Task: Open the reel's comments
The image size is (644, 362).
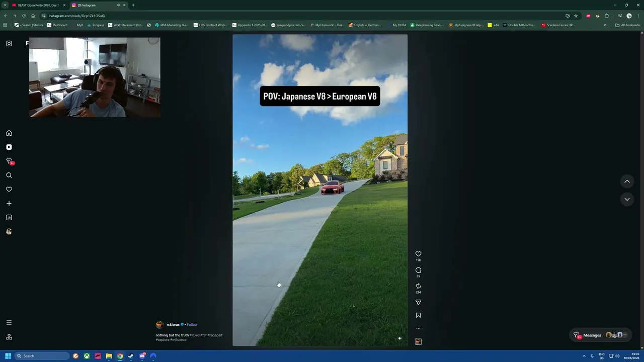Action: pyautogui.click(x=418, y=270)
